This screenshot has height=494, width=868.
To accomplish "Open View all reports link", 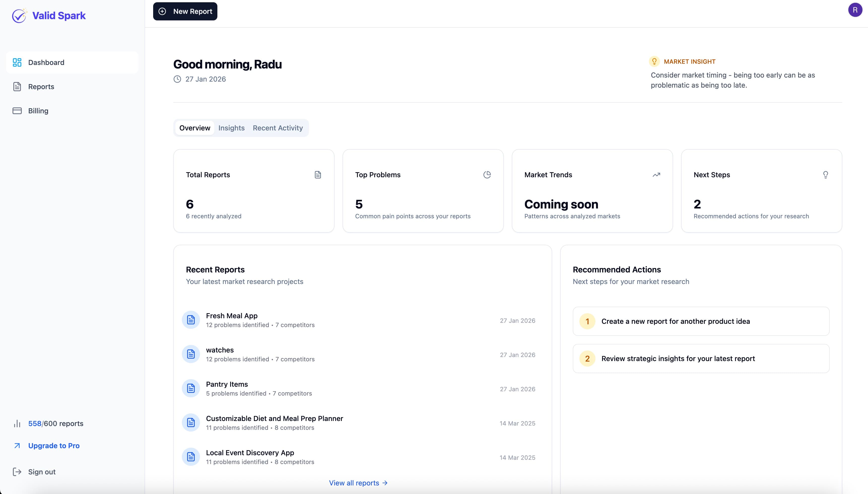I will [x=358, y=482].
